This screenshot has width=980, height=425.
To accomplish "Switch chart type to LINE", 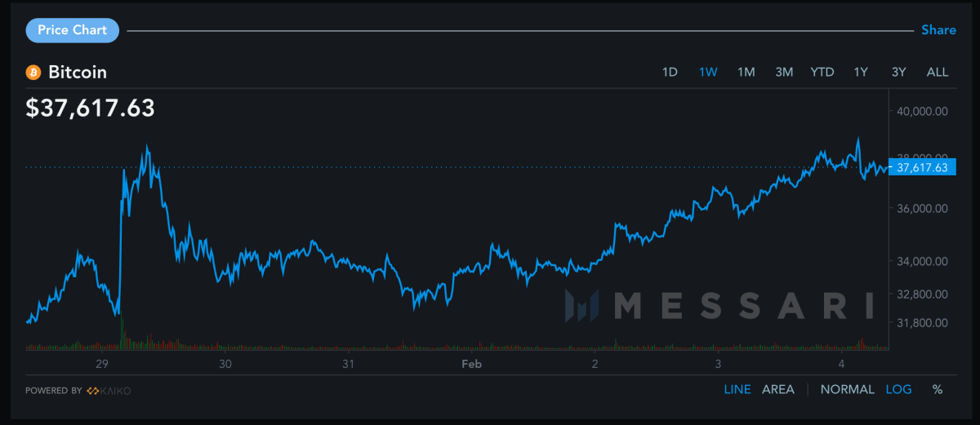I will click(737, 390).
